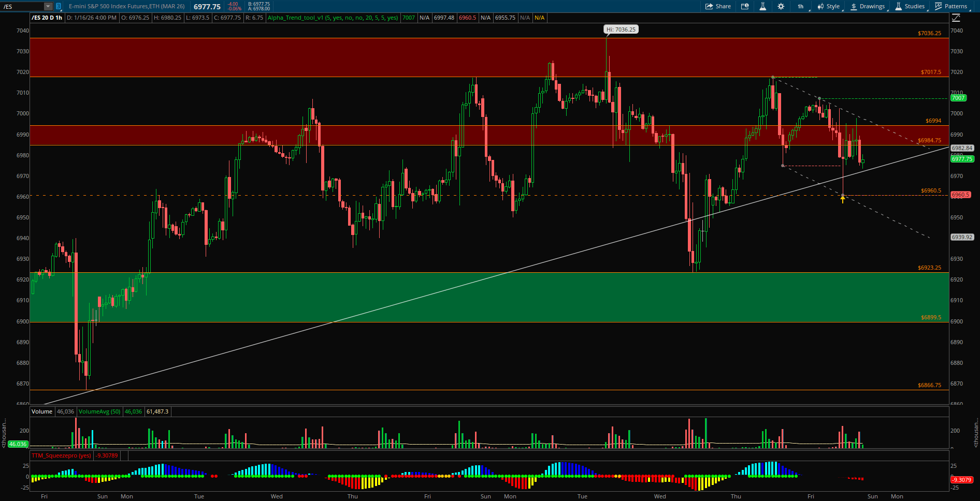Viewport: 980px width, 501px height.
Task: Click the Share button
Action: click(x=718, y=6)
